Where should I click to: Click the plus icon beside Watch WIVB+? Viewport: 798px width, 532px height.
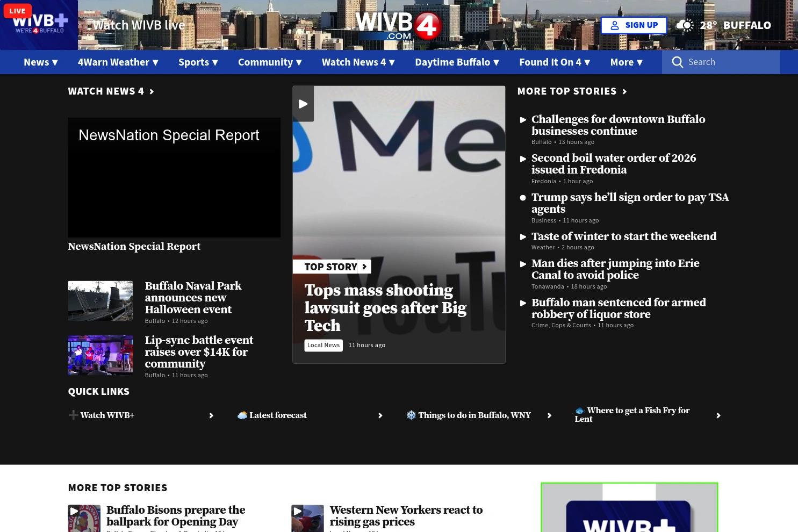[x=73, y=415]
